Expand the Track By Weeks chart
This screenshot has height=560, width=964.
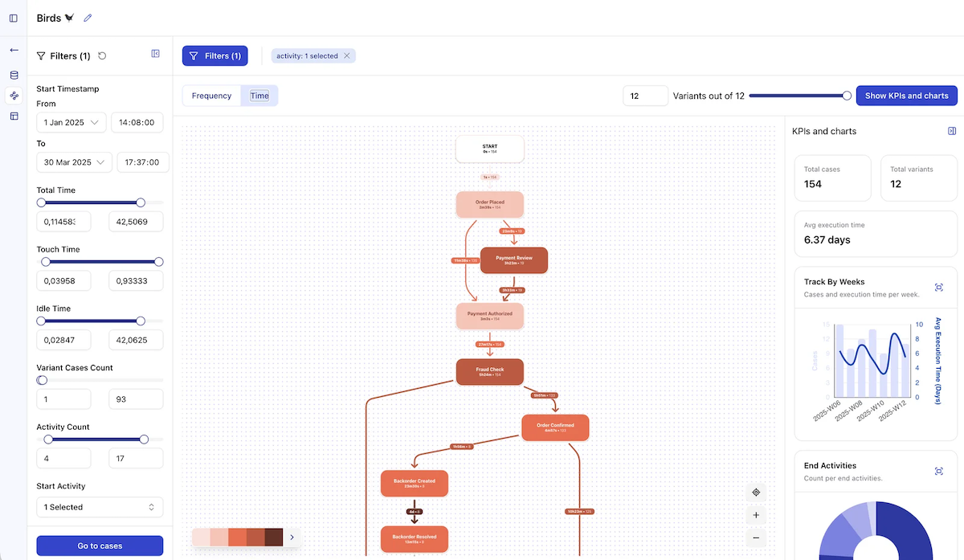938,287
